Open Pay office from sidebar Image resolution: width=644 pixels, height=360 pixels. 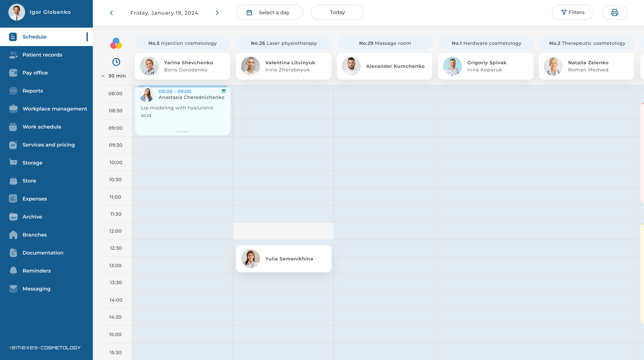pyautogui.click(x=35, y=73)
